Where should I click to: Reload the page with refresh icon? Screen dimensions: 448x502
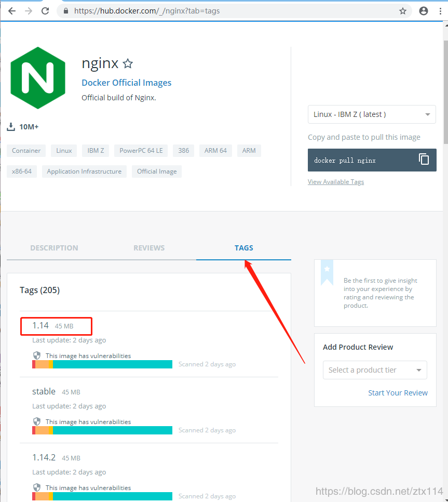coord(45,11)
